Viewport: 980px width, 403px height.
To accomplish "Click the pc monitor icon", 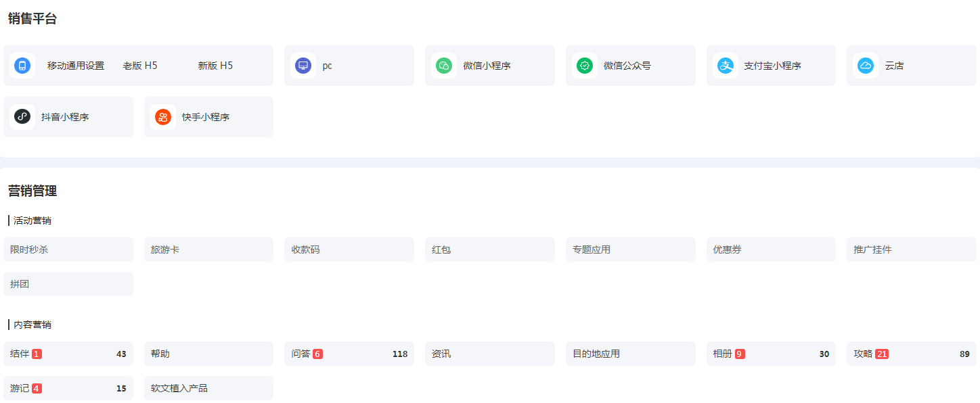I will [303, 66].
